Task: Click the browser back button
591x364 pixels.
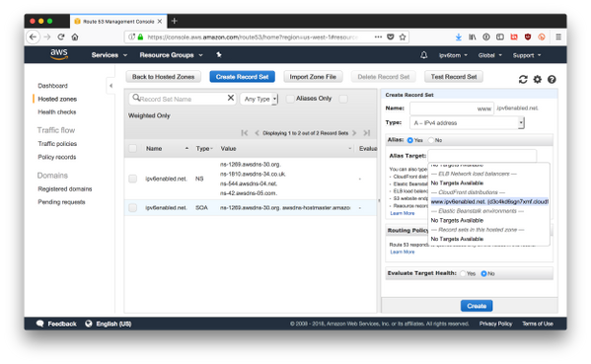Action: pos(34,36)
